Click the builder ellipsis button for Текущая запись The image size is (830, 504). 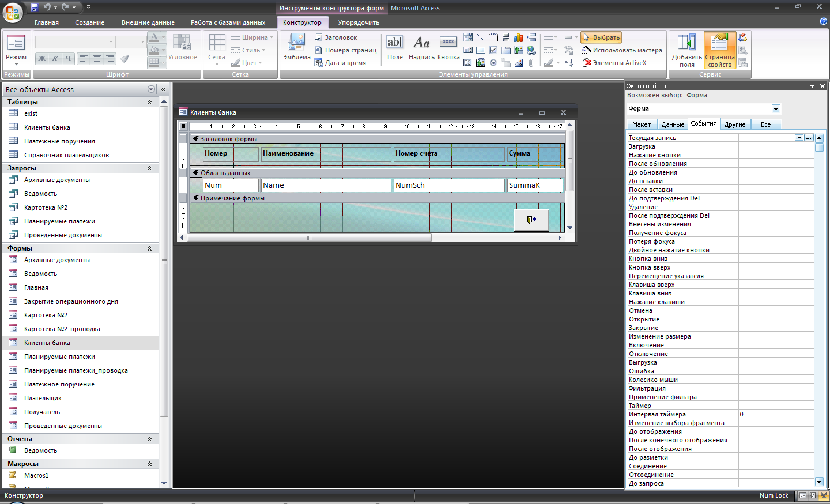809,138
